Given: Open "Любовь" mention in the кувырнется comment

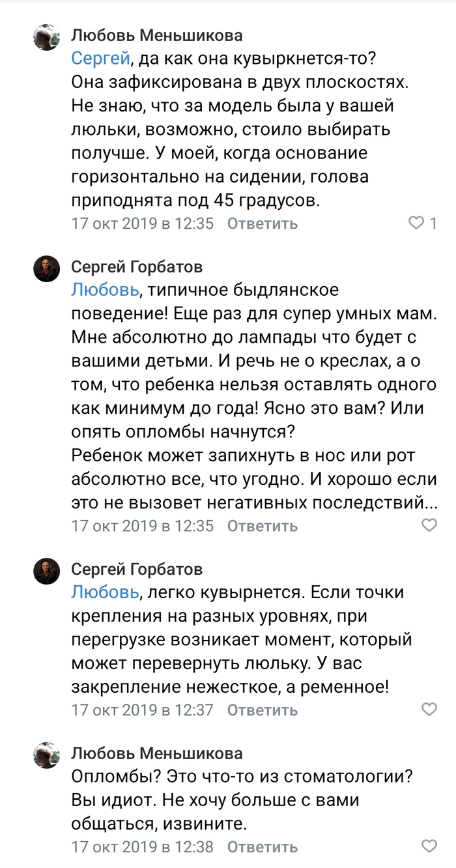Looking at the screenshot, I should pos(105,592).
